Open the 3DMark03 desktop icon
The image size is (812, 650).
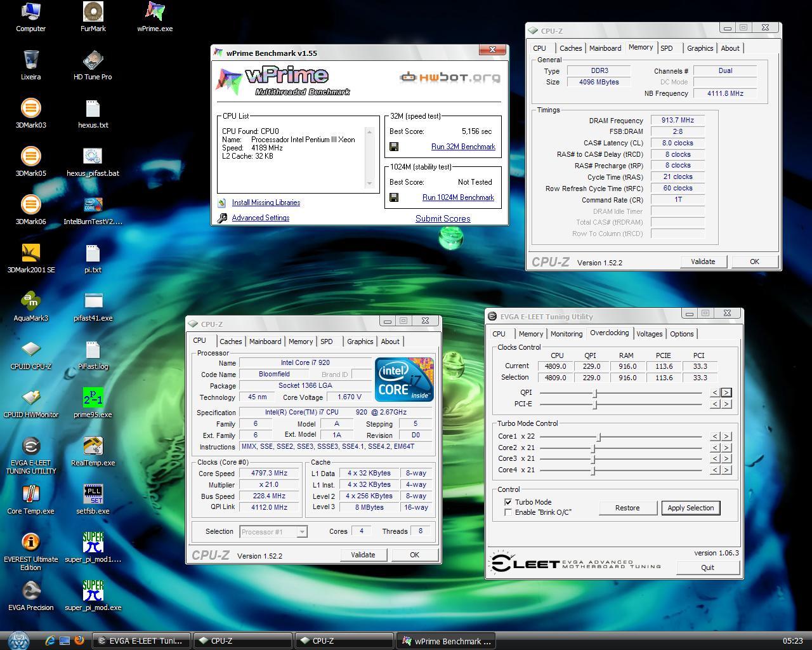point(30,114)
